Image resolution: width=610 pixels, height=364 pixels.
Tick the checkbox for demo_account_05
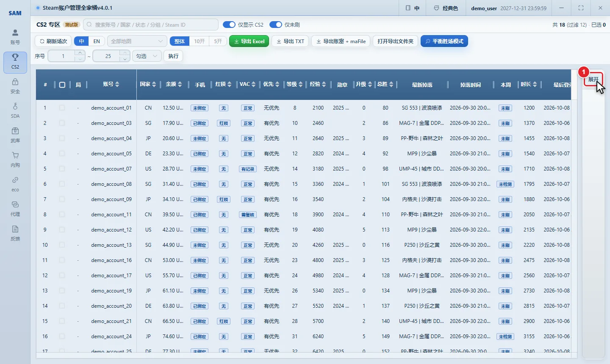point(62,154)
